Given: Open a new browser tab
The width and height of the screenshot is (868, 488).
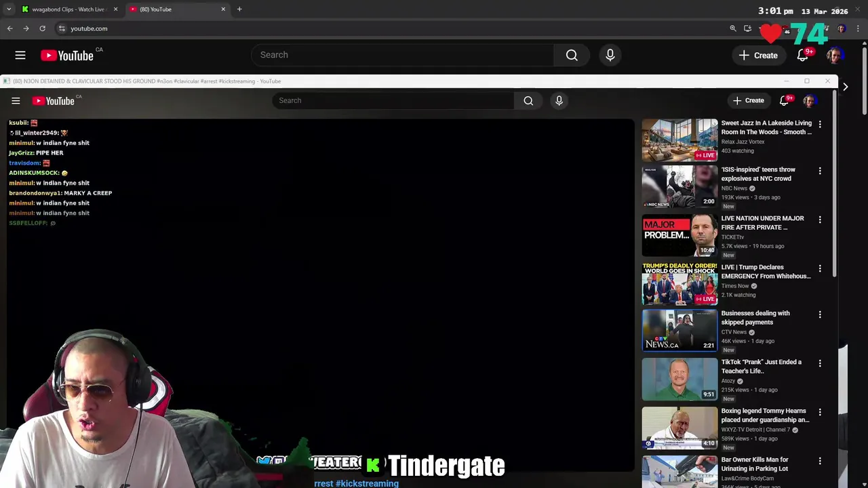Looking at the screenshot, I should pos(239,9).
